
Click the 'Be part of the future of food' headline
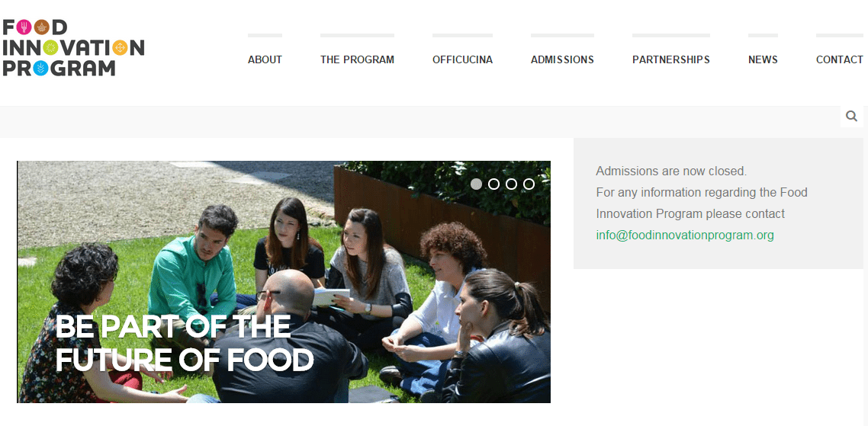coord(185,343)
